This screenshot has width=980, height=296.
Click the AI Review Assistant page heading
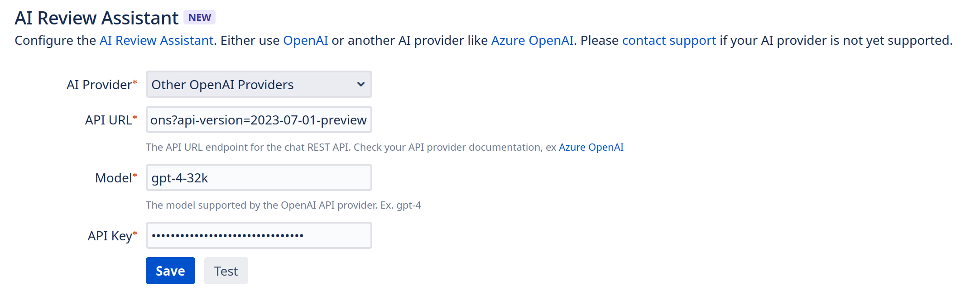(96, 18)
